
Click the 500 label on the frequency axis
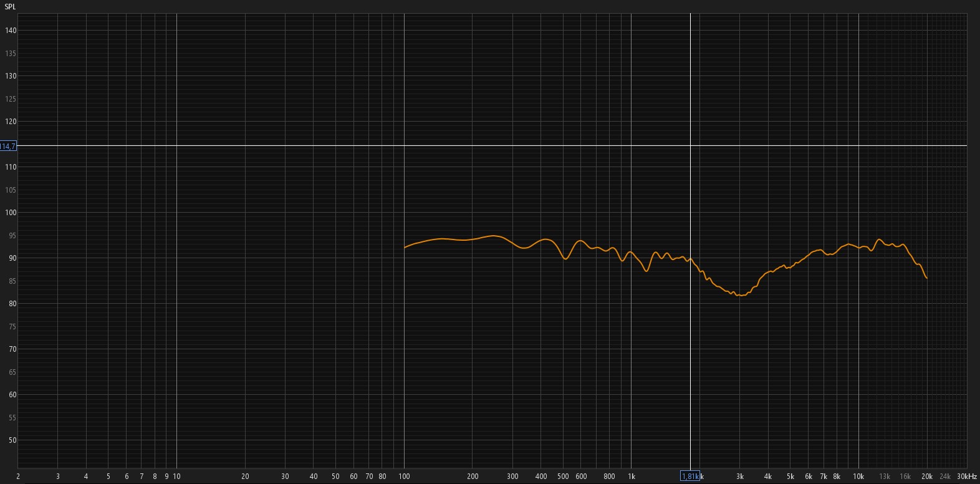563,477
